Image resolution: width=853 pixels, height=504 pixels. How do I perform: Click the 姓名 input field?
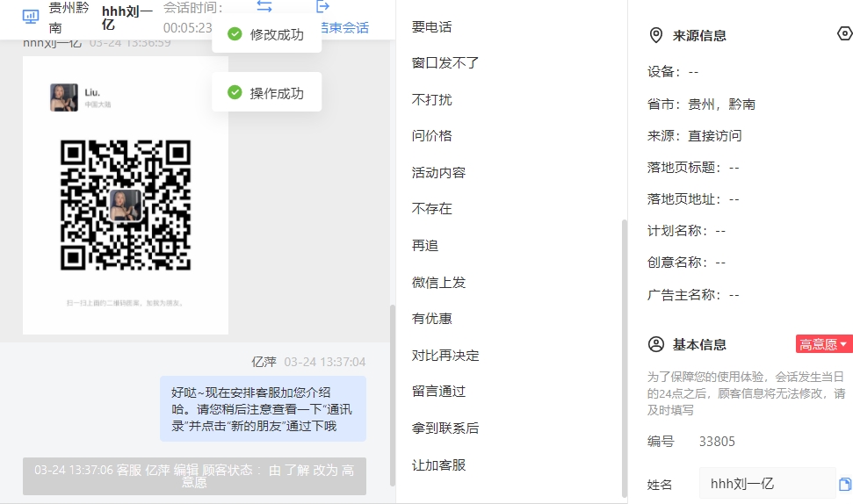(x=767, y=483)
